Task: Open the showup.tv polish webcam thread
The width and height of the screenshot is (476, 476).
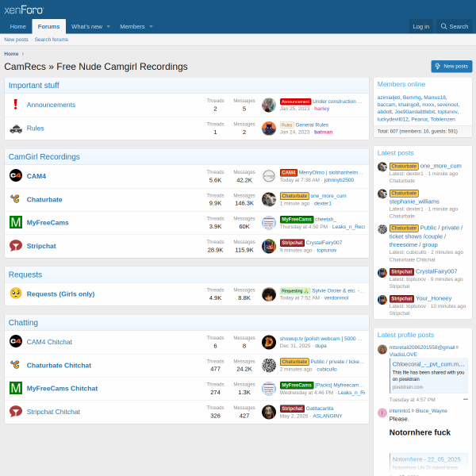Action: pyautogui.click(x=321, y=339)
